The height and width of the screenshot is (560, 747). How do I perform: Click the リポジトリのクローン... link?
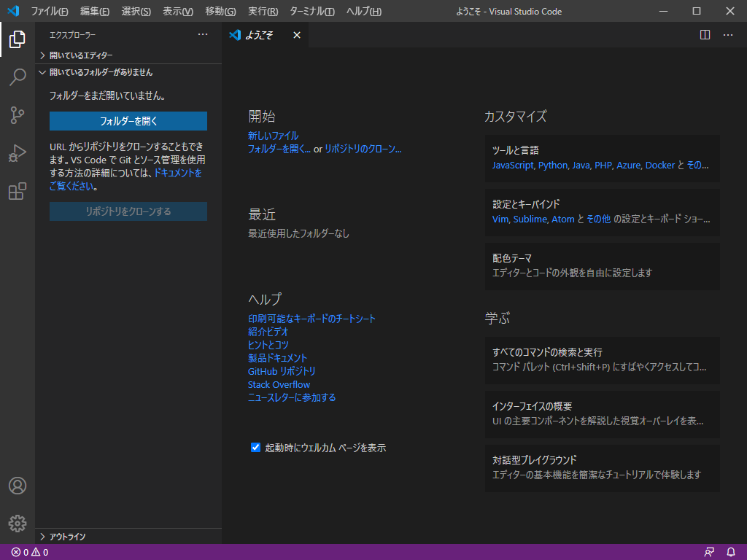[x=363, y=149]
